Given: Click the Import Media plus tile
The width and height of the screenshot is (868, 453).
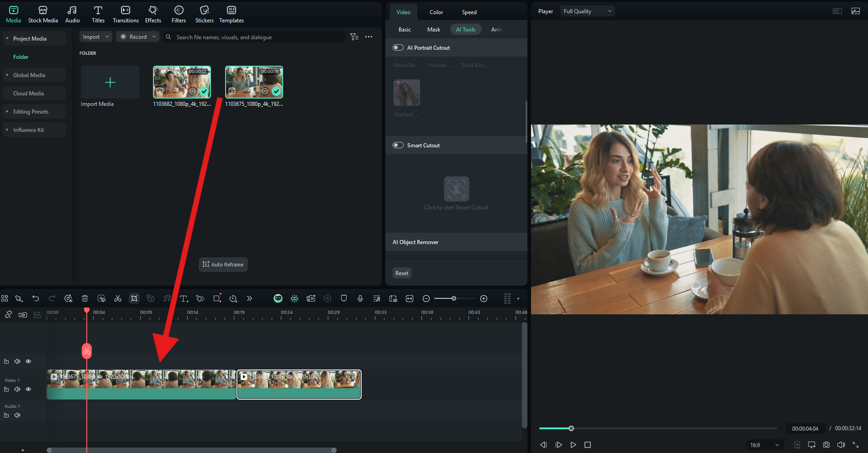Looking at the screenshot, I should tap(110, 82).
